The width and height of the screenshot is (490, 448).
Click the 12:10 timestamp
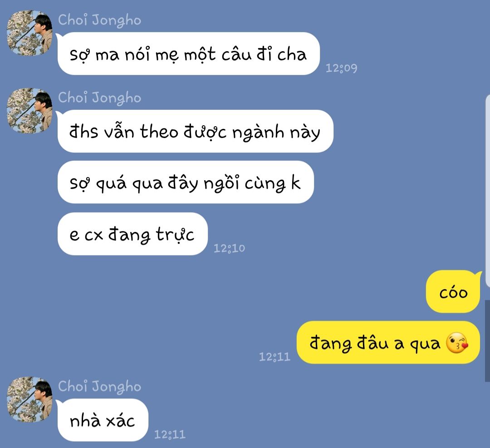[x=229, y=248]
